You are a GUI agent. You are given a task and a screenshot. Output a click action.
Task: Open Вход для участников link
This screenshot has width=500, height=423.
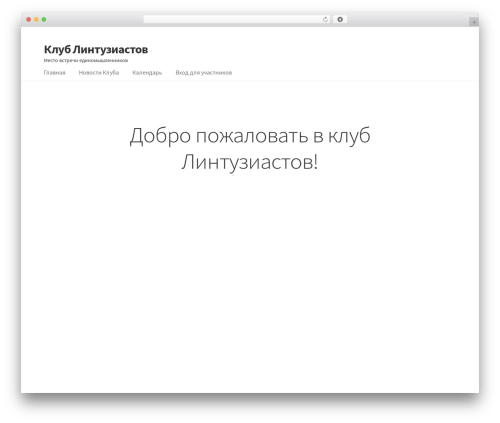coord(204,73)
